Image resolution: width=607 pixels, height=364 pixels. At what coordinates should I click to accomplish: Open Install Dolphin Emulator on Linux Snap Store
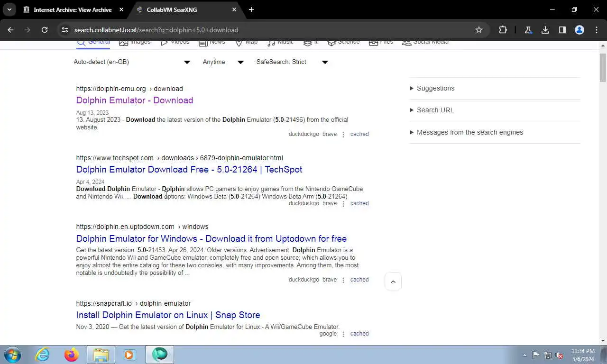pos(168,315)
